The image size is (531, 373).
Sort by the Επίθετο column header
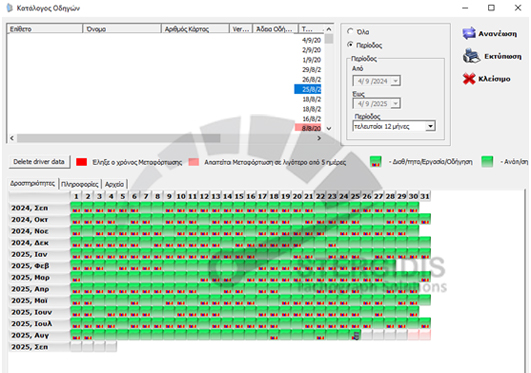pyautogui.click(x=44, y=29)
